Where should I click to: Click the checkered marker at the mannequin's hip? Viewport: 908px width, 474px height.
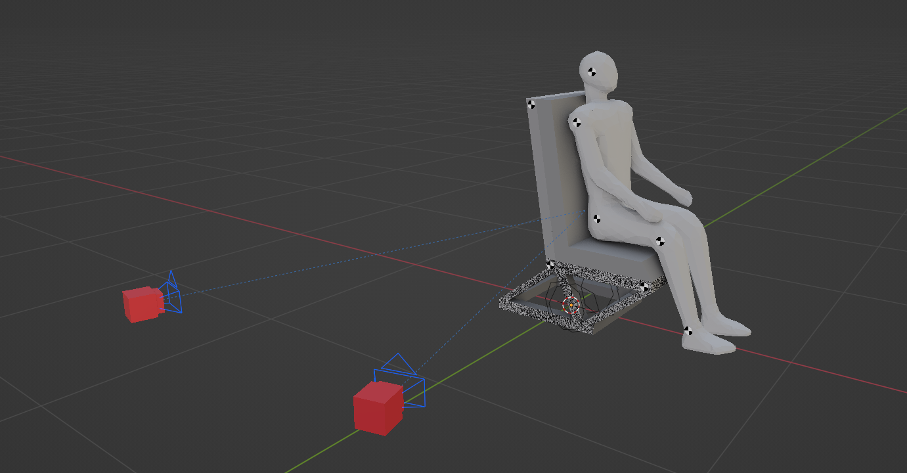coord(597,219)
